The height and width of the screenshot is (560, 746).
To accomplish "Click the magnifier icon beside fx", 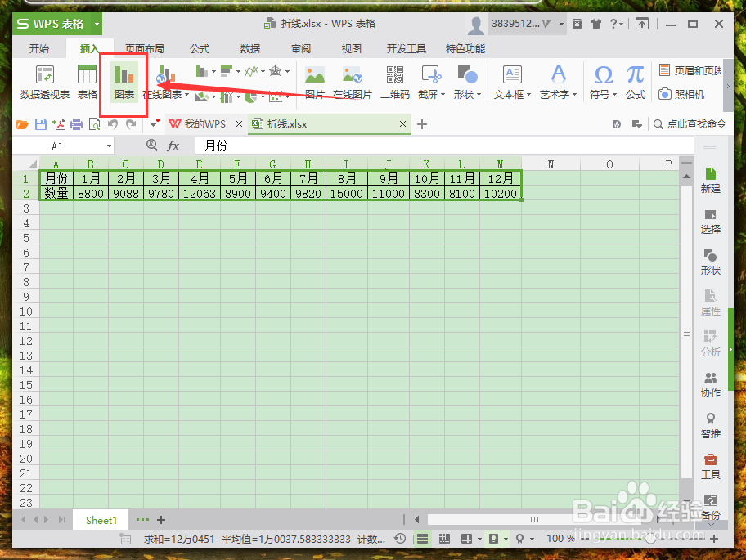I will (x=152, y=145).
